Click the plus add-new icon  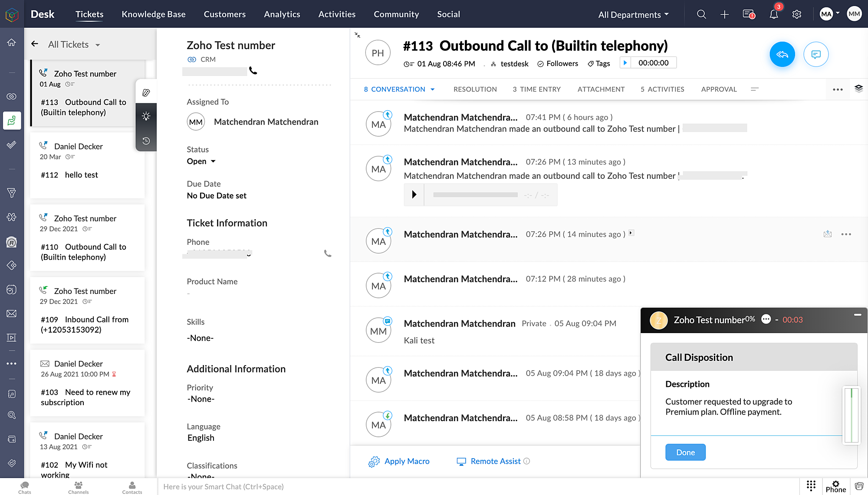coord(724,14)
